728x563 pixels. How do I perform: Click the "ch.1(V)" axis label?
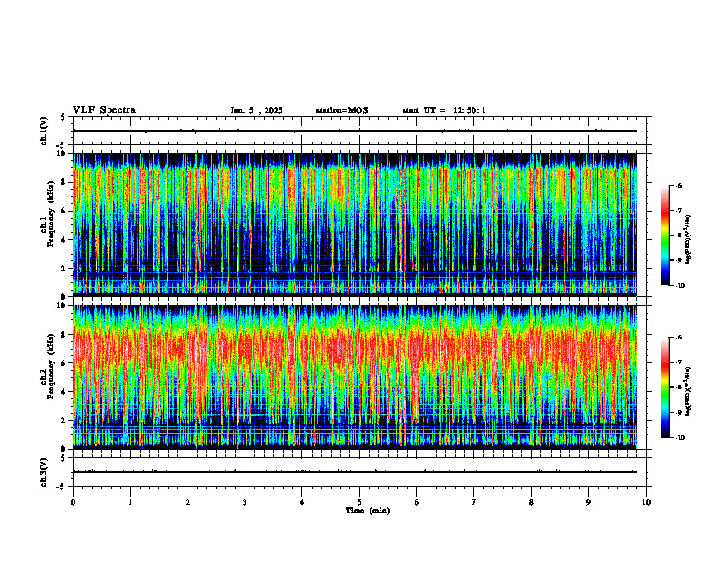click(43, 131)
